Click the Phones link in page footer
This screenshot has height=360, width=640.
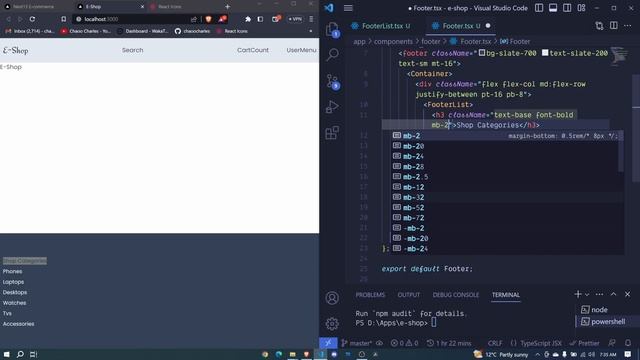pyautogui.click(x=13, y=271)
